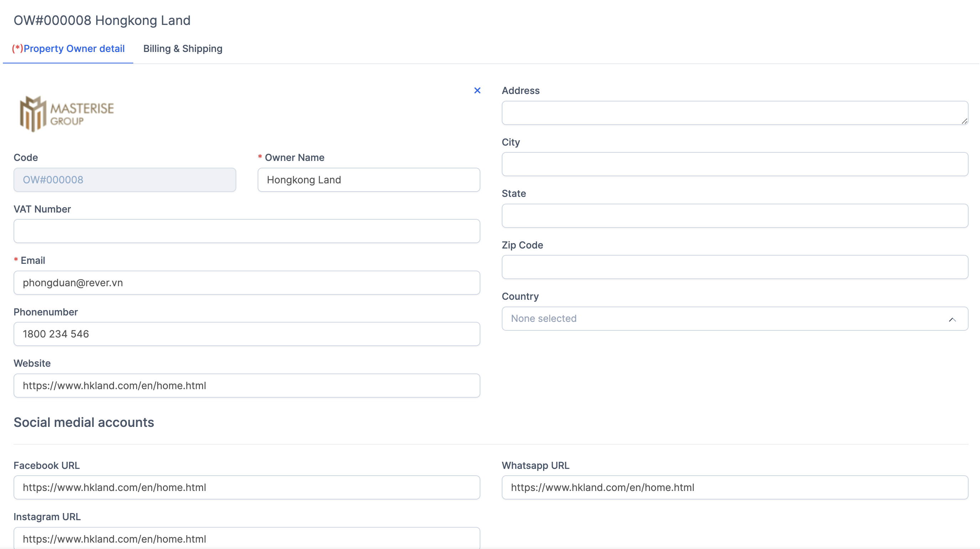Select the Website field with hkland.com URL
This screenshot has height=549, width=980.
coord(247,386)
